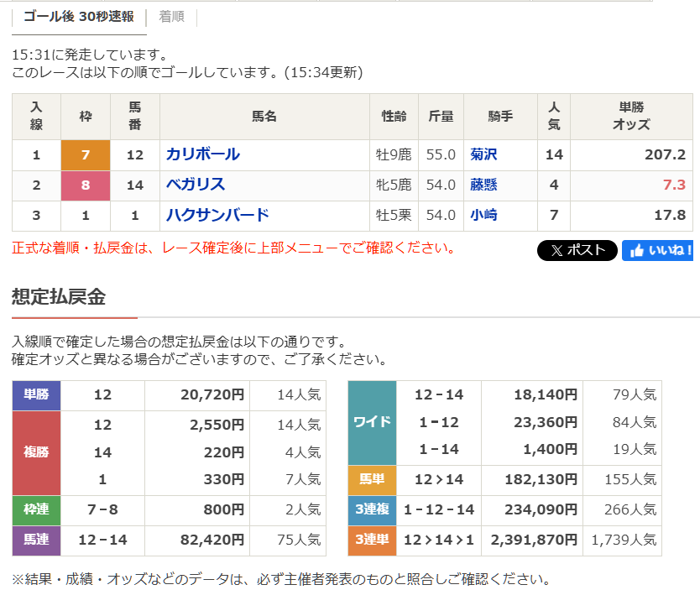Viewport: 700px width, 590px height.
Task: Select the orange frame 7 cell
Action: click(86, 155)
